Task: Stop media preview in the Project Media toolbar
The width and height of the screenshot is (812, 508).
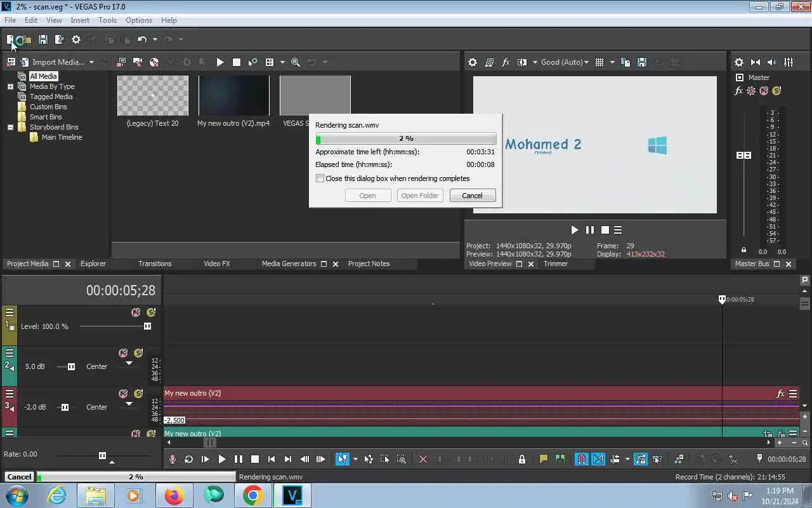Action: coord(237,62)
